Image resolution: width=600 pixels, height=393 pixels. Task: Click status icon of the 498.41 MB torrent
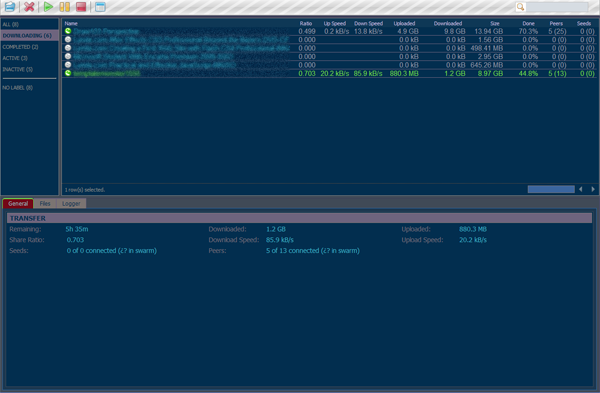(x=68, y=48)
